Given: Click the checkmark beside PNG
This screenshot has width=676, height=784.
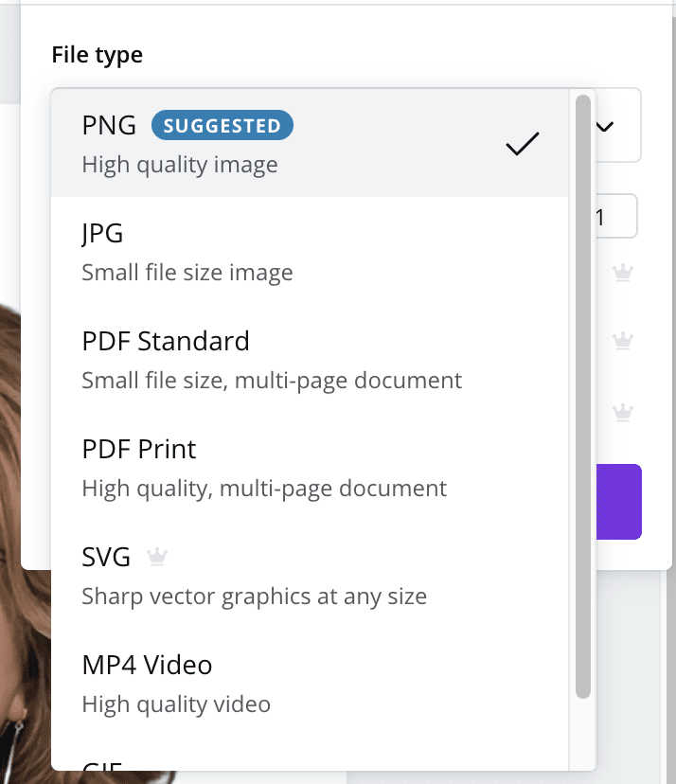Looking at the screenshot, I should tap(522, 144).
